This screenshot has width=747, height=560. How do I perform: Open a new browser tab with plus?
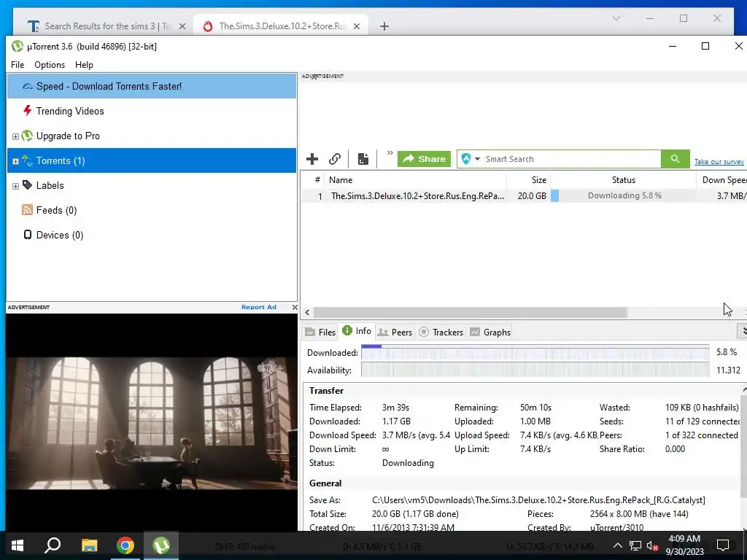coord(384,26)
